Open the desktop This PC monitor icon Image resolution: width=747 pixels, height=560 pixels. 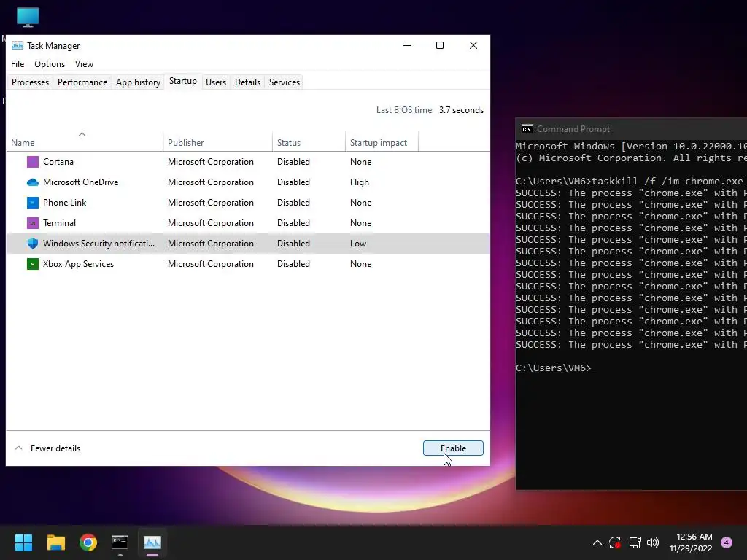point(28,17)
